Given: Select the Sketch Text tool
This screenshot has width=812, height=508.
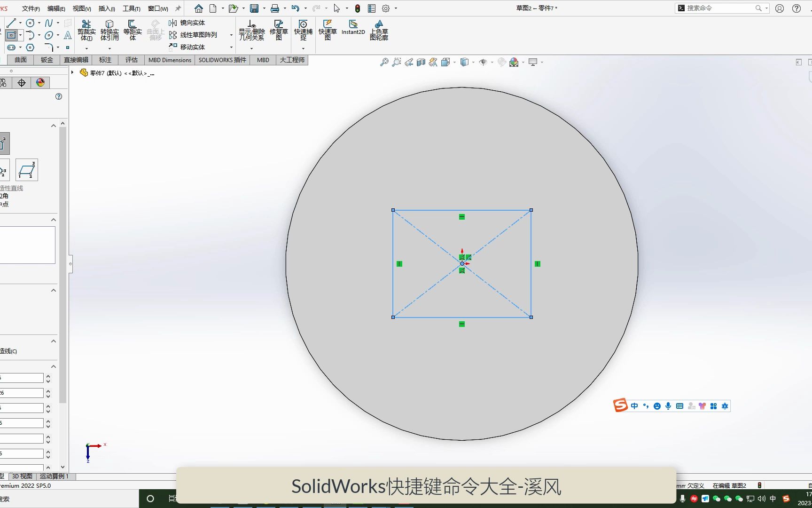Looking at the screenshot, I should [x=68, y=35].
